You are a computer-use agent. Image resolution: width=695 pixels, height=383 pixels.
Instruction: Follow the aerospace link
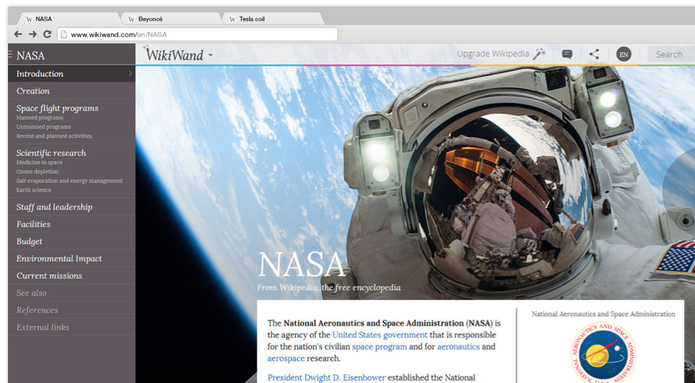286,358
